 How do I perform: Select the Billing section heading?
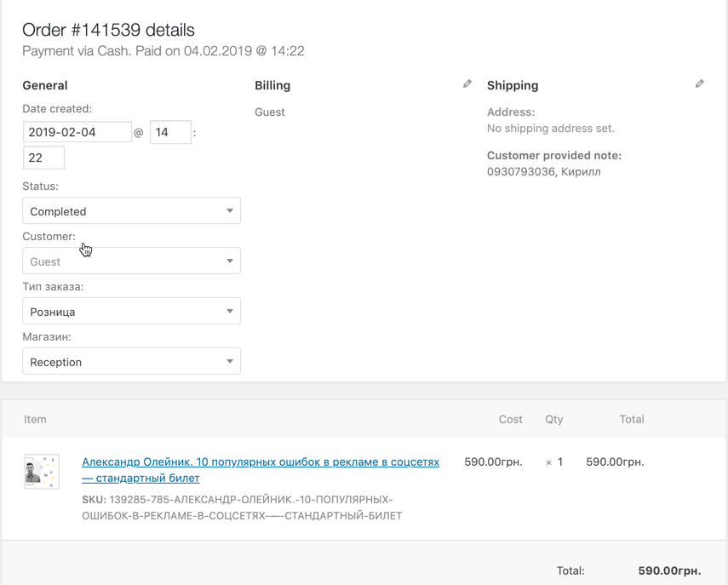coord(272,85)
